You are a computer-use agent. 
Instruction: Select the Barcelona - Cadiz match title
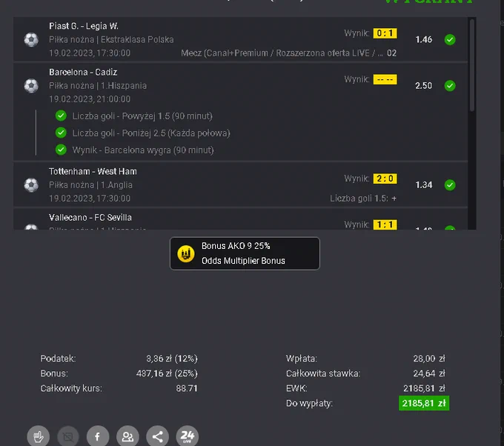point(83,73)
